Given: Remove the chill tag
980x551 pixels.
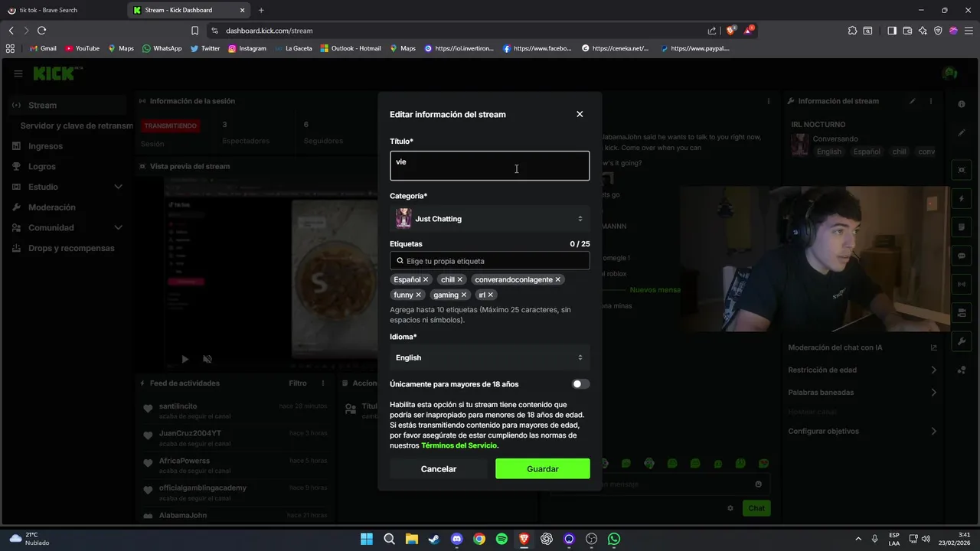Looking at the screenshot, I should (x=459, y=279).
